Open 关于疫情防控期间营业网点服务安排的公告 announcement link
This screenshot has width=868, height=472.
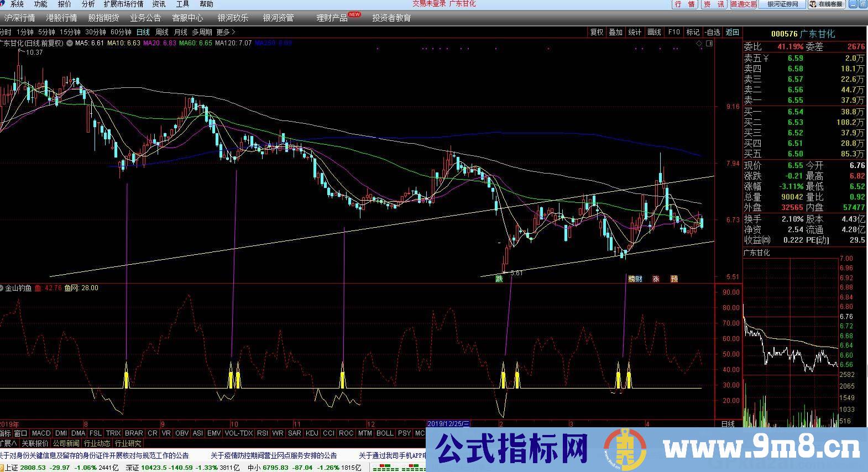coord(274,456)
